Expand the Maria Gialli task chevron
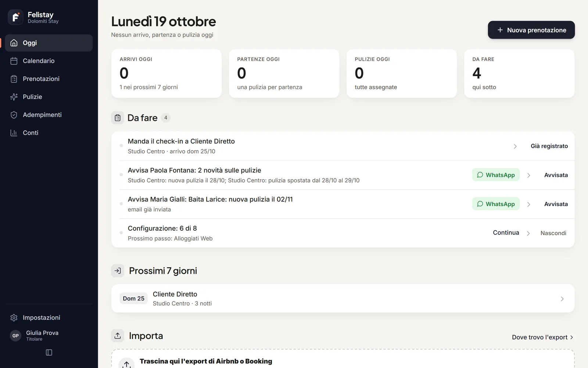 (x=529, y=205)
